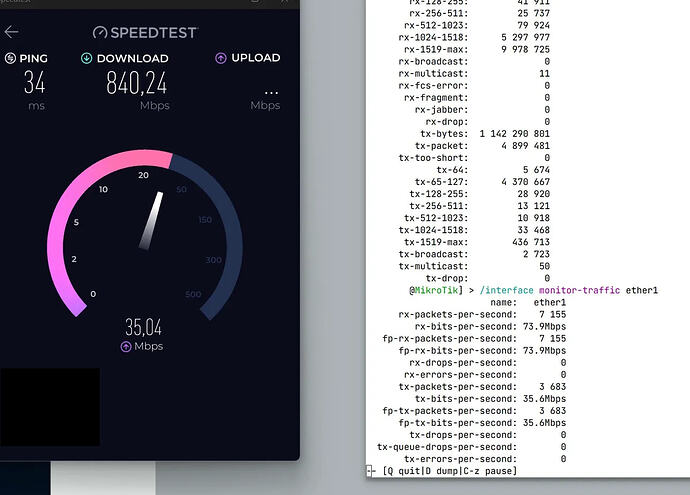Click the tx-packets-per-second value 3 683
This screenshot has width=690, height=495.
coord(553,387)
